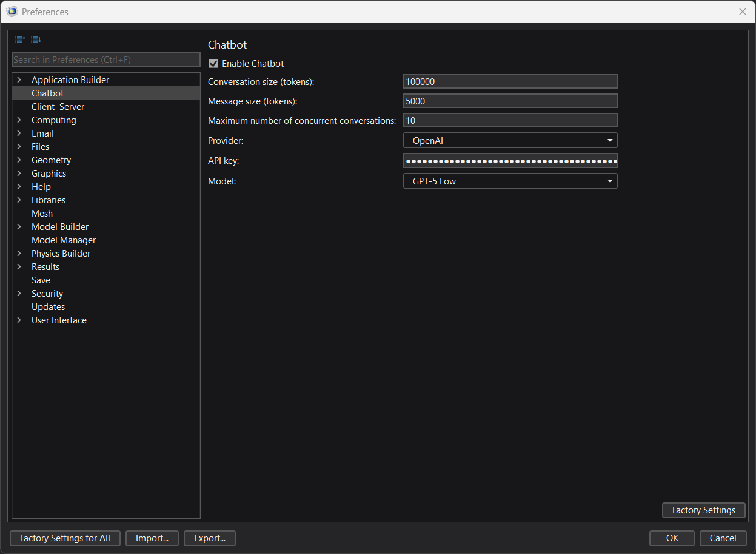This screenshot has height=554, width=756.
Task: Click the Conversation size tokens field
Action: click(510, 82)
